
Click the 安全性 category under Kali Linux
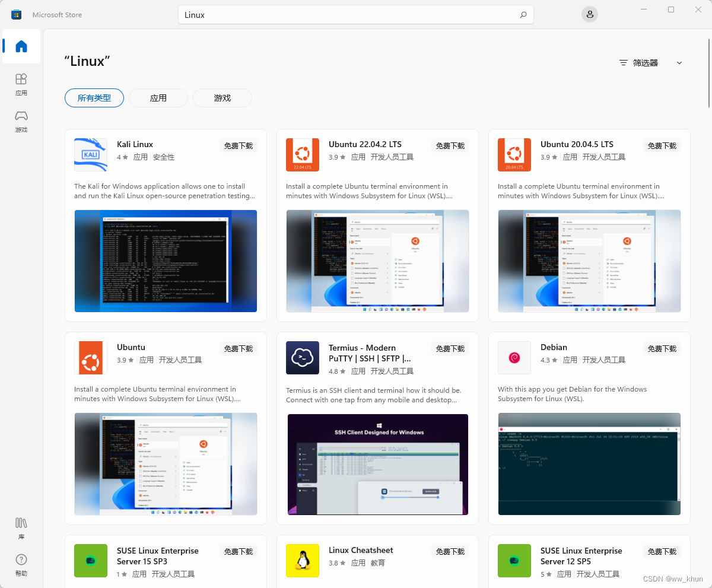[164, 157]
